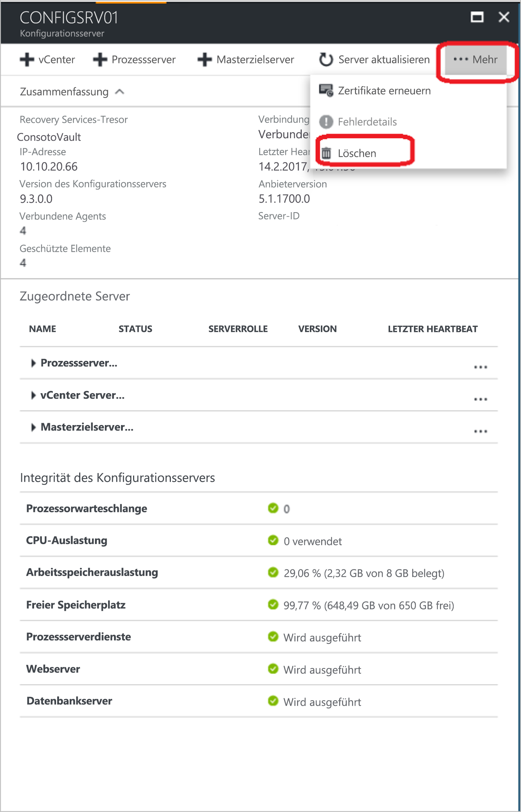Screen dimensions: 521x812
Task: Click the certificate icon next to Zertifikate erneuern
Action: coord(326,90)
